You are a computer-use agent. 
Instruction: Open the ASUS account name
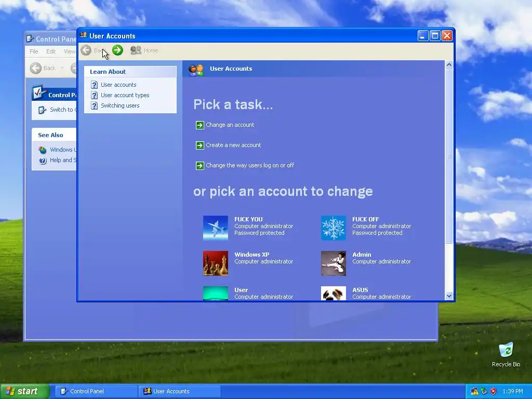pos(360,290)
